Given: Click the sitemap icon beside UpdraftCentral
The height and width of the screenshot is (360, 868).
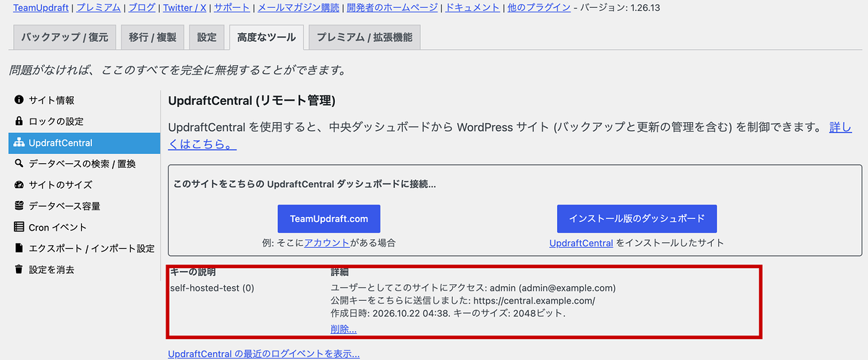Looking at the screenshot, I should click(x=19, y=143).
